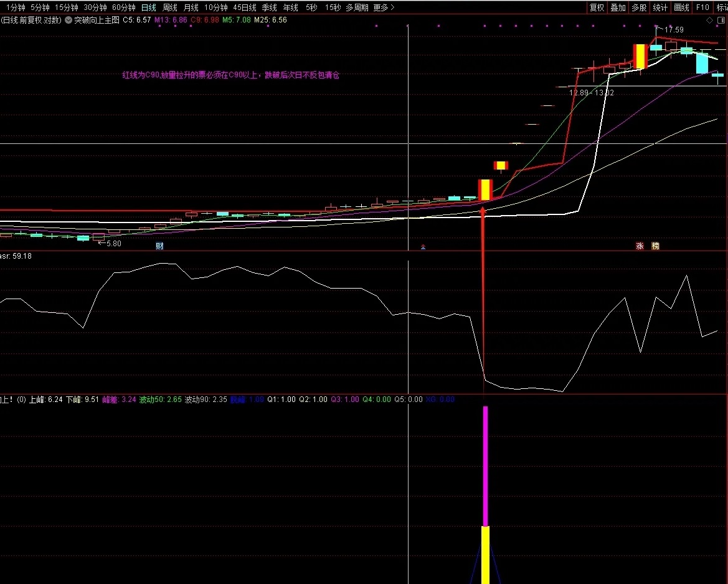Select the 日线 daily chart tab
This screenshot has width=728, height=584.
[x=149, y=7]
